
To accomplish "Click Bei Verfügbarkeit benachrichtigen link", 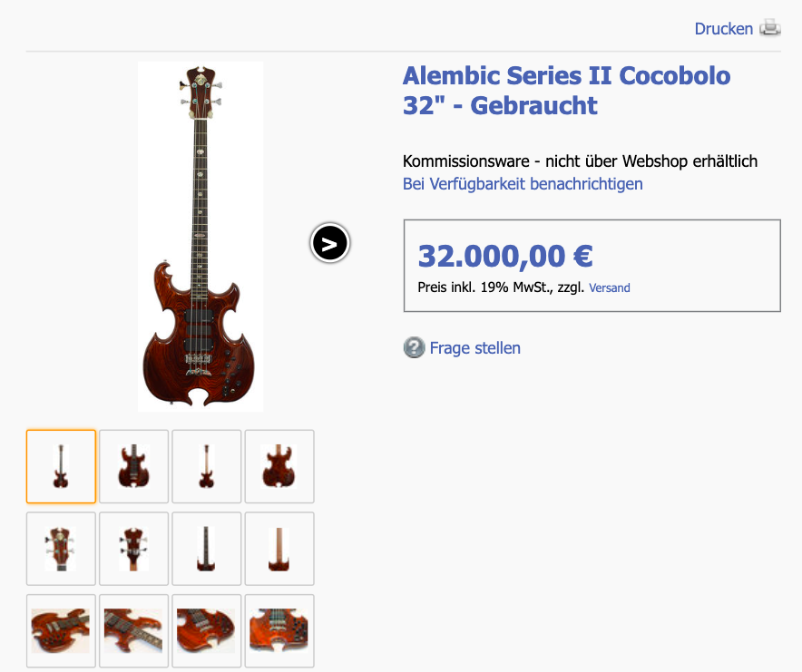I will click(x=523, y=183).
